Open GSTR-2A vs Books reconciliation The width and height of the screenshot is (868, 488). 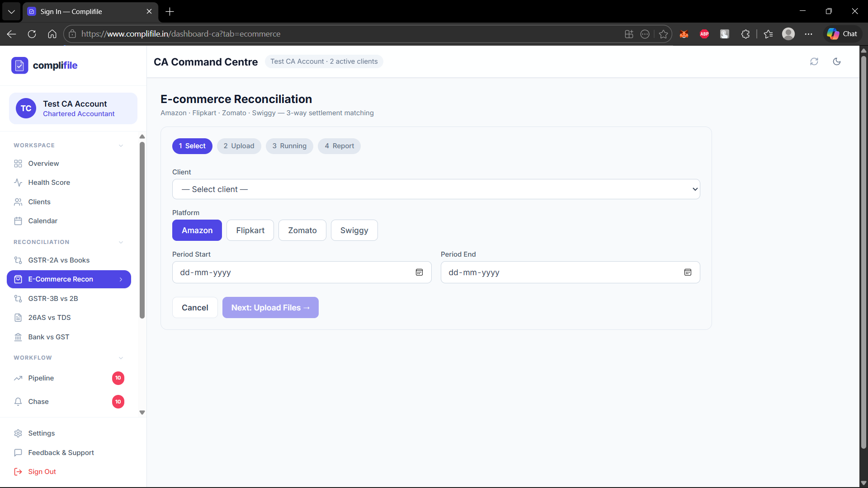pos(69,260)
